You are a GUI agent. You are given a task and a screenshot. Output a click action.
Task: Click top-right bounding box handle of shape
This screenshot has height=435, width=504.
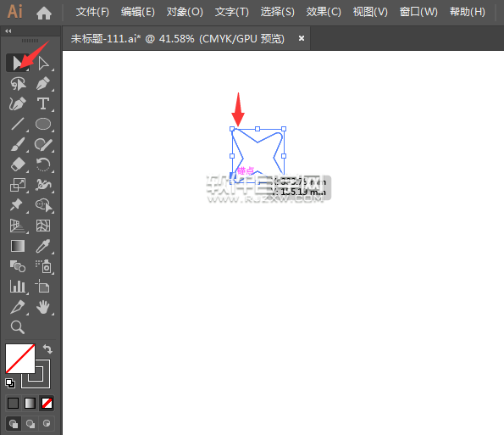tap(284, 129)
